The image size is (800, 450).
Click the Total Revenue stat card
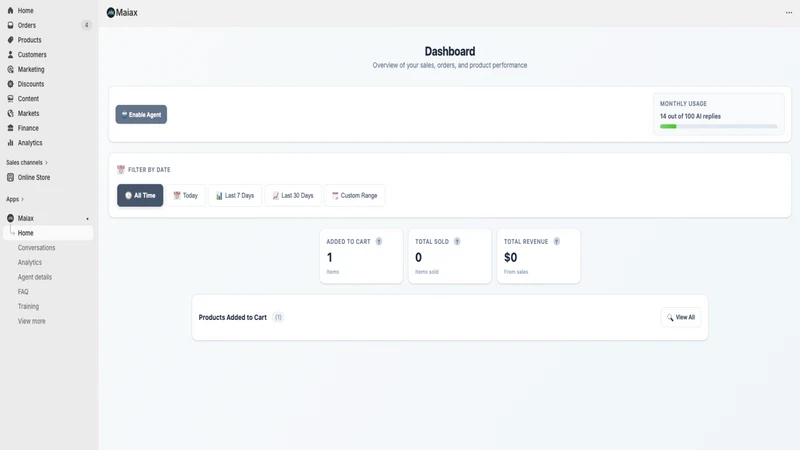tap(539, 256)
